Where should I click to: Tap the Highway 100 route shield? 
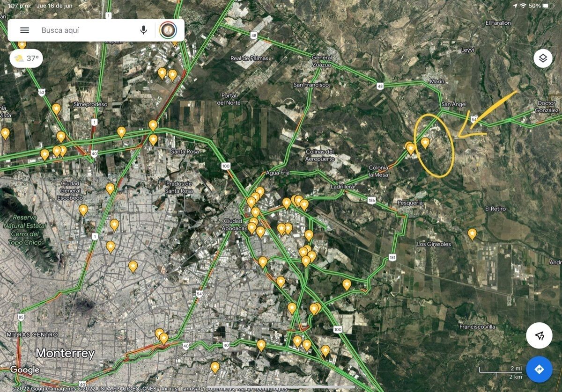226,166
